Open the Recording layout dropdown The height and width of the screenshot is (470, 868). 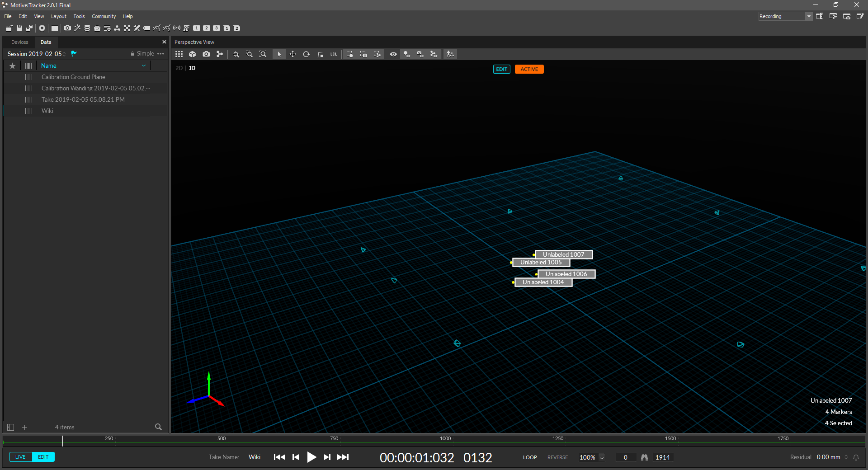[808, 16]
